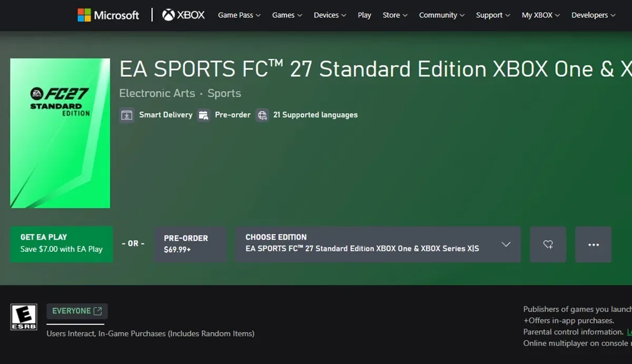
Task: Expand the Support menu
Action: coord(493,15)
